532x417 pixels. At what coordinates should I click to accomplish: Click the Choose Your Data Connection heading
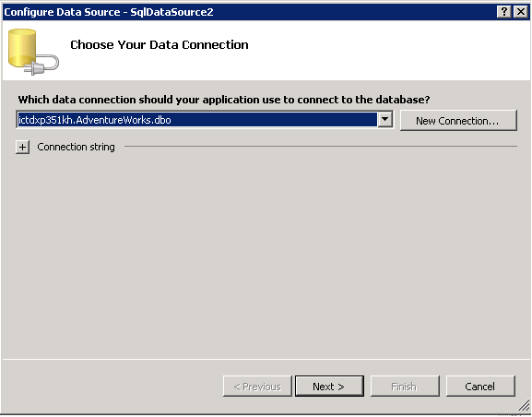(160, 44)
